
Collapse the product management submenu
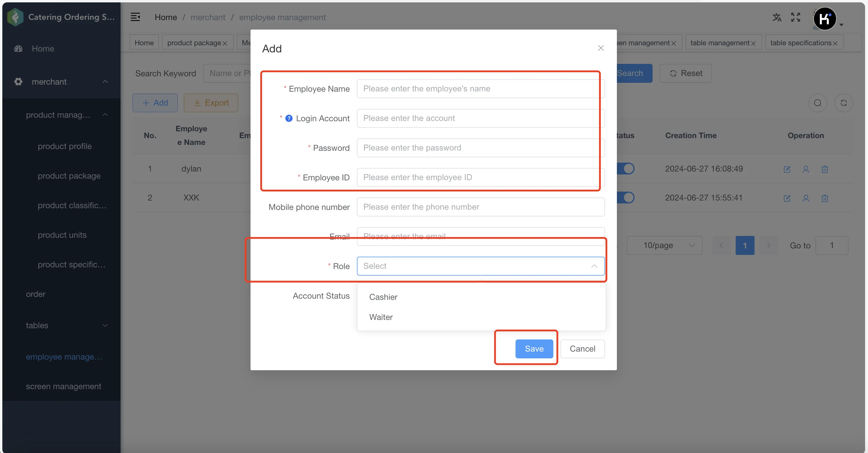105,115
